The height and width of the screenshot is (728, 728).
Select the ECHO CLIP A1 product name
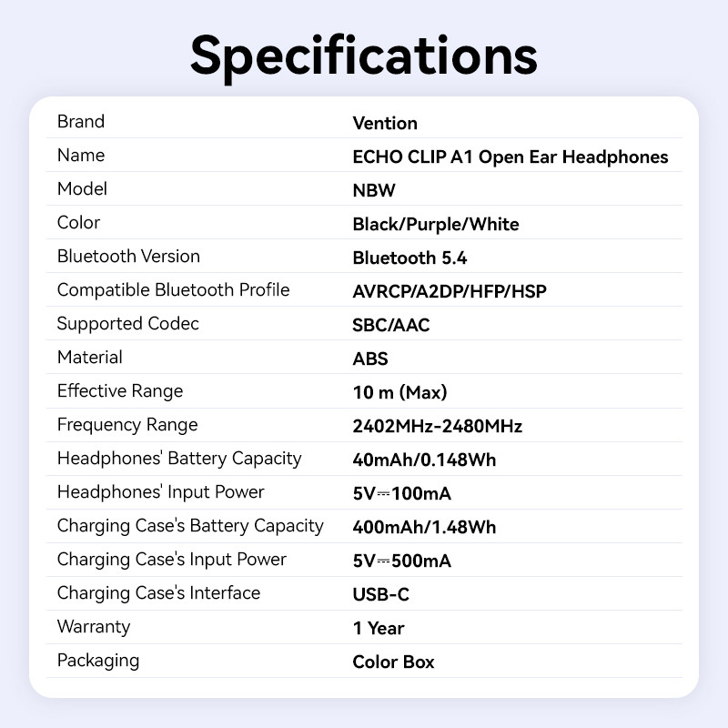510,157
